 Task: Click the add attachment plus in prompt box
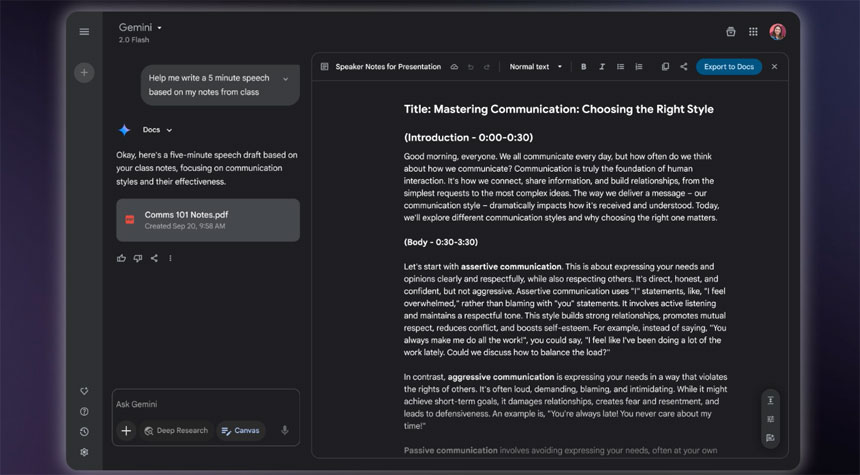(126, 431)
